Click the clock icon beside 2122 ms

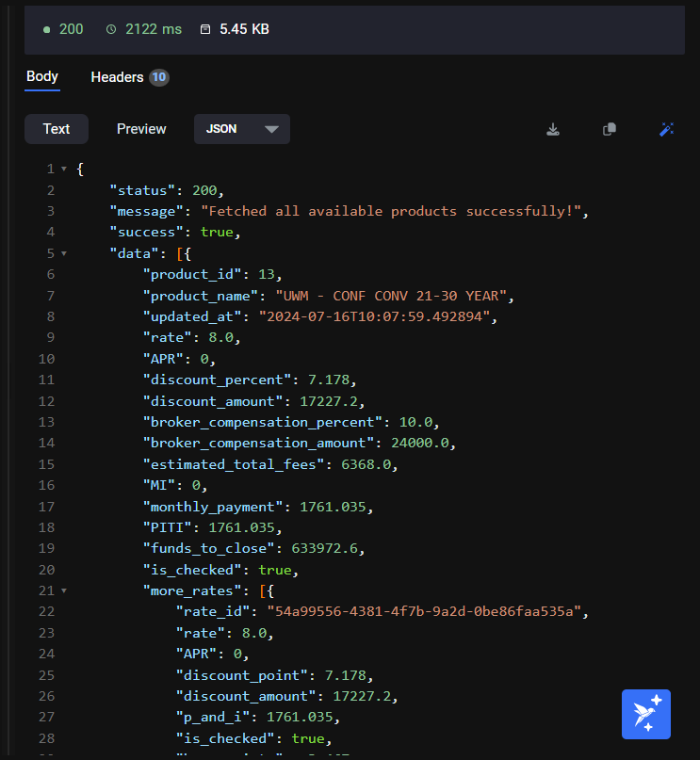tap(111, 29)
